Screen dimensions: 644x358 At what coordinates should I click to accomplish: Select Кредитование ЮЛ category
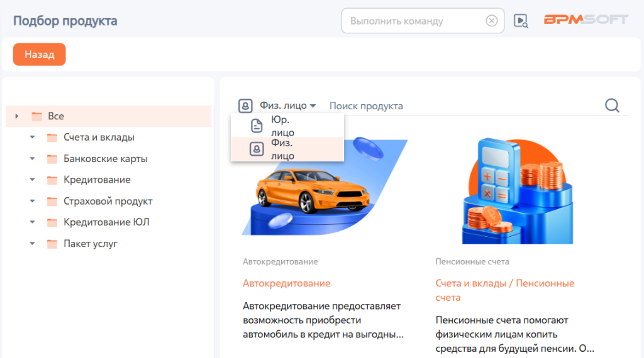point(106,222)
